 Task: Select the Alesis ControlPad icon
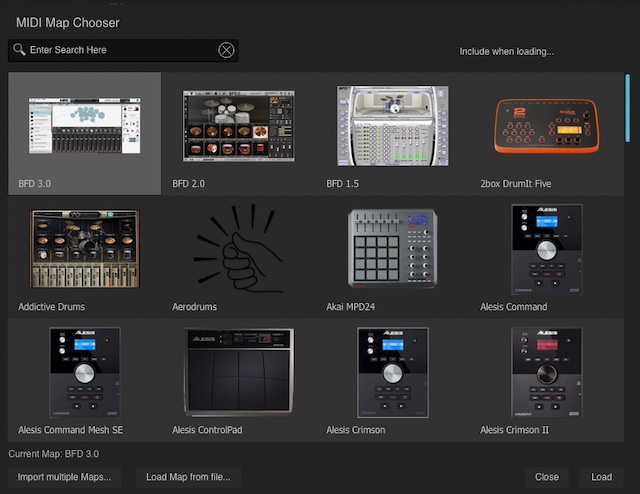[238, 371]
